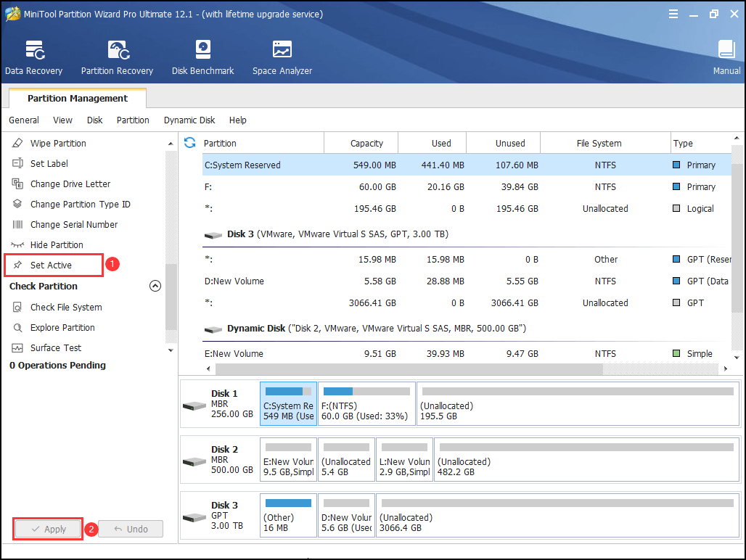Viewport: 746px width, 560px height.
Task: Select F:(NTFS) block in Disk 1 map
Action: pos(366,403)
